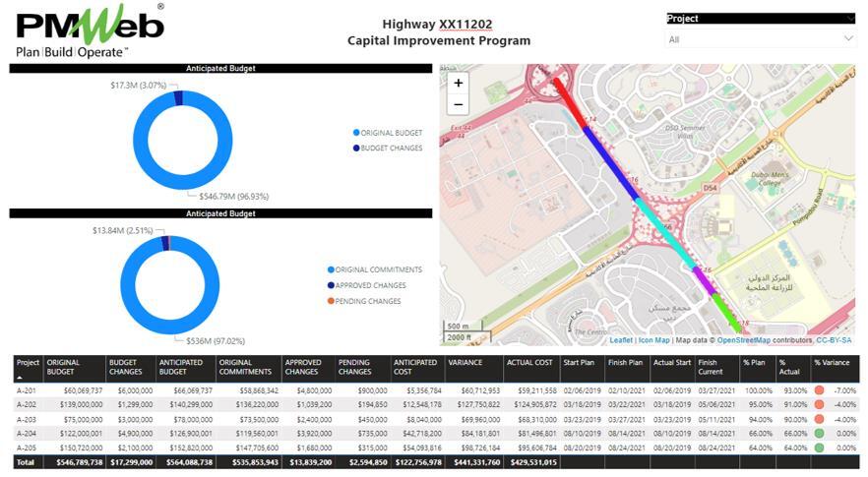The height and width of the screenshot is (477, 868).
Task: Select Approved Changes legend entry
Action: coord(370,285)
